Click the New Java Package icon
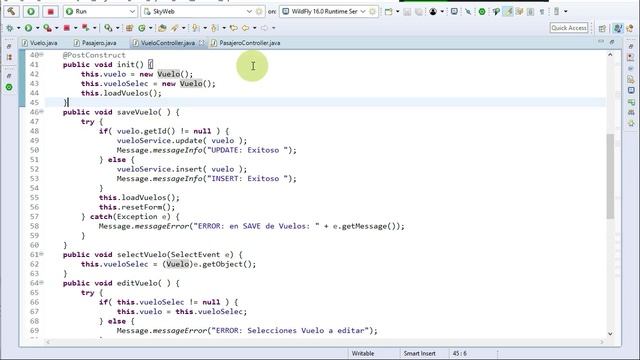Viewport: 640px width, 360px height. (x=129, y=28)
